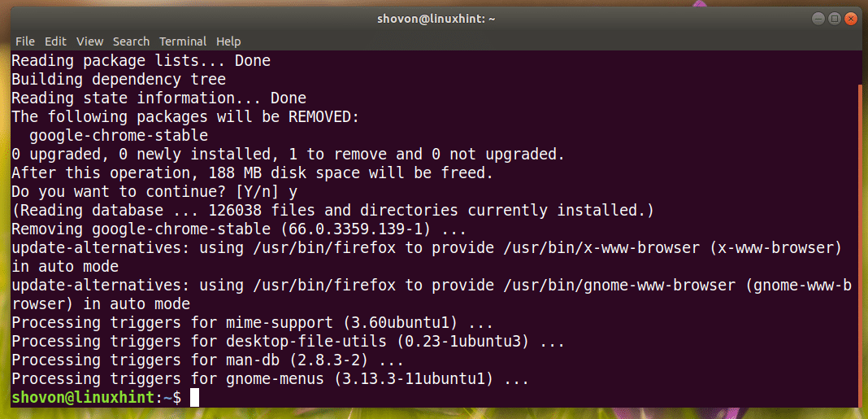868x419 pixels.
Task: Click the "Processing triggers for gnome-menus" line
Action: (x=270, y=379)
